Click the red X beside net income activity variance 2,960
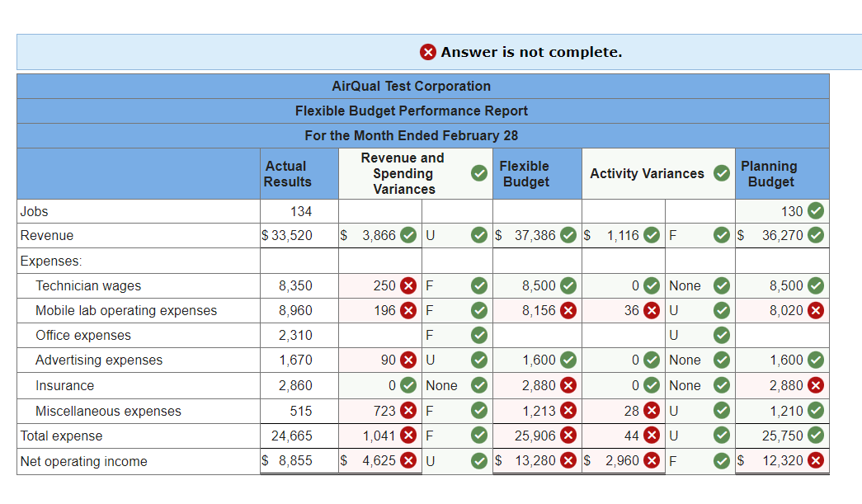 pos(652,460)
